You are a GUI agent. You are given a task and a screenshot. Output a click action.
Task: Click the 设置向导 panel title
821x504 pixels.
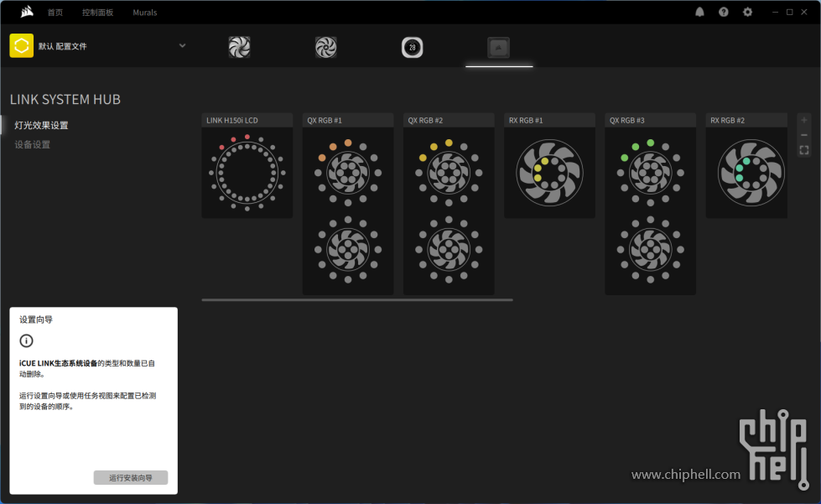[x=36, y=320]
